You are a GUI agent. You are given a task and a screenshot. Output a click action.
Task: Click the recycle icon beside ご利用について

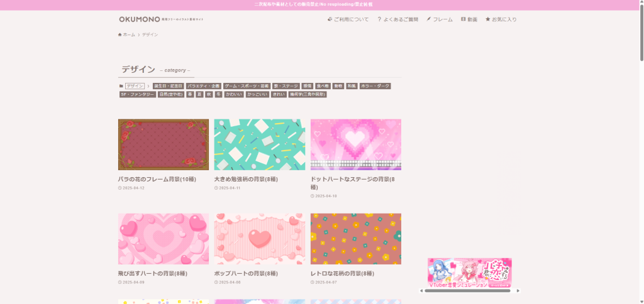pos(330,19)
